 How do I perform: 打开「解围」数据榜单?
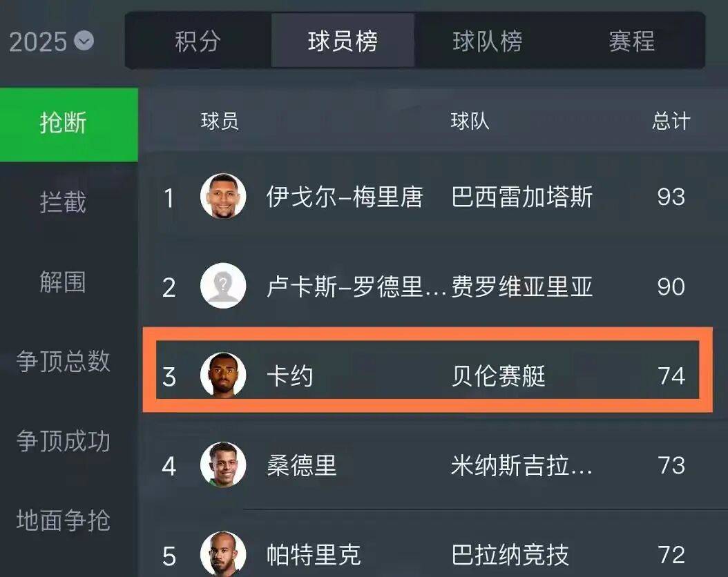62,283
